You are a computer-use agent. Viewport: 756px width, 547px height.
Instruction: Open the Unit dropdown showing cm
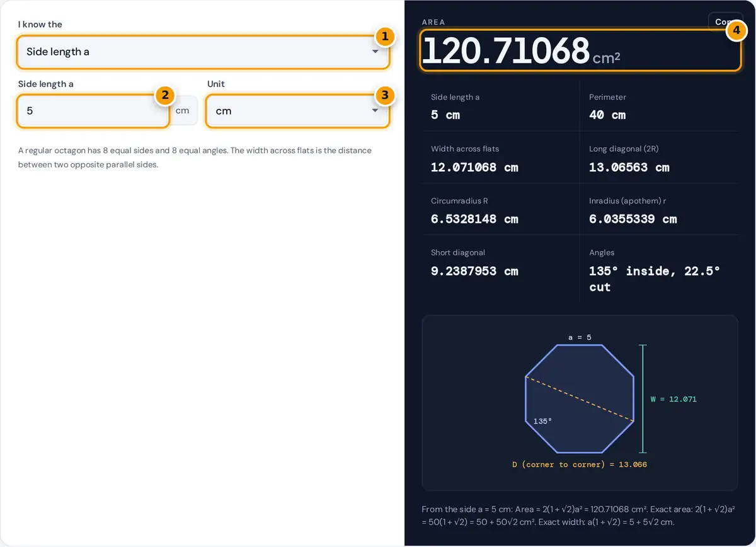tap(297, 111)
